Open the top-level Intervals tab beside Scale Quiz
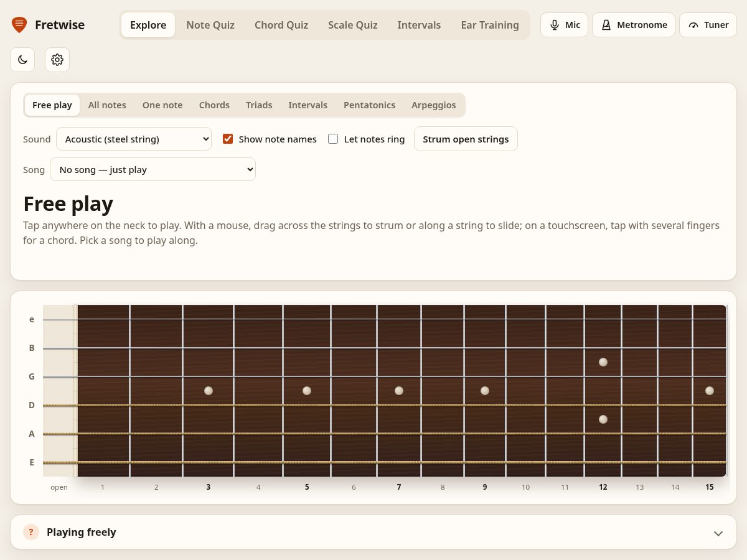Viewport: 747px width, 560px height. [x=419, y=25]
